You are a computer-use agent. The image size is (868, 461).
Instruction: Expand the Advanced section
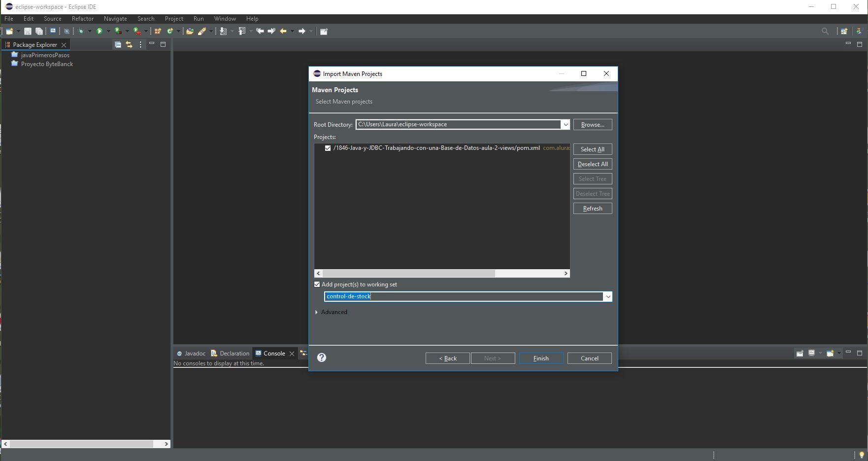tap(317, 312)
